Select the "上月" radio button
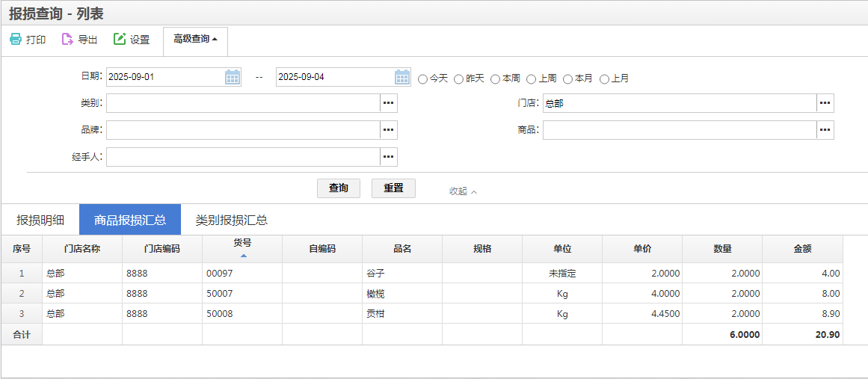This screenshot has width=868, height=379. (605, 78)
